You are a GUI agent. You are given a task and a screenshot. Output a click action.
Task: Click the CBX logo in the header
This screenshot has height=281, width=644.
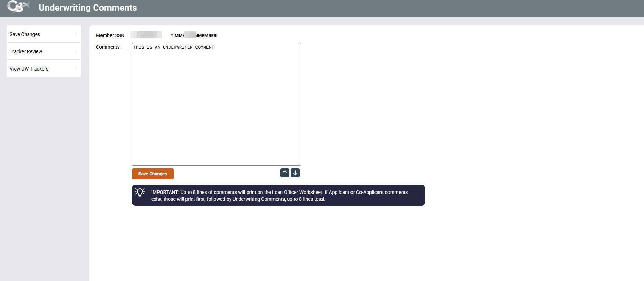click(18, 7)
